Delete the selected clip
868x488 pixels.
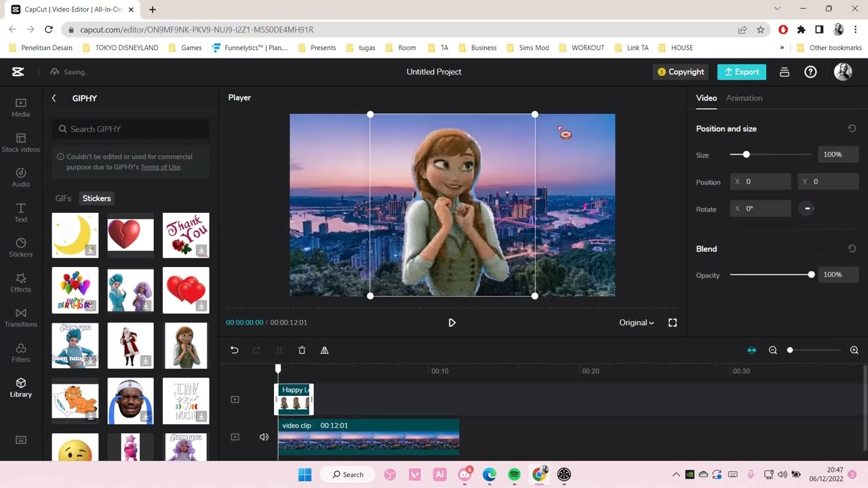click(302, 350)
